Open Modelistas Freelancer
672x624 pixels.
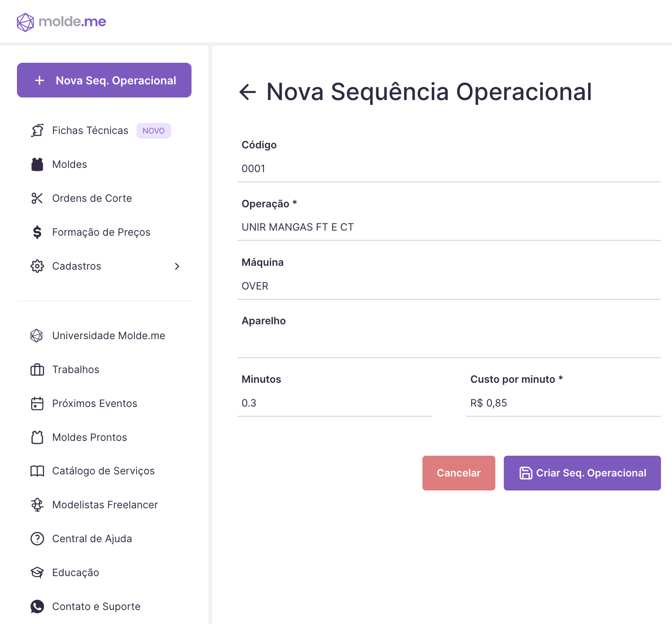click(x=104, y=505)
